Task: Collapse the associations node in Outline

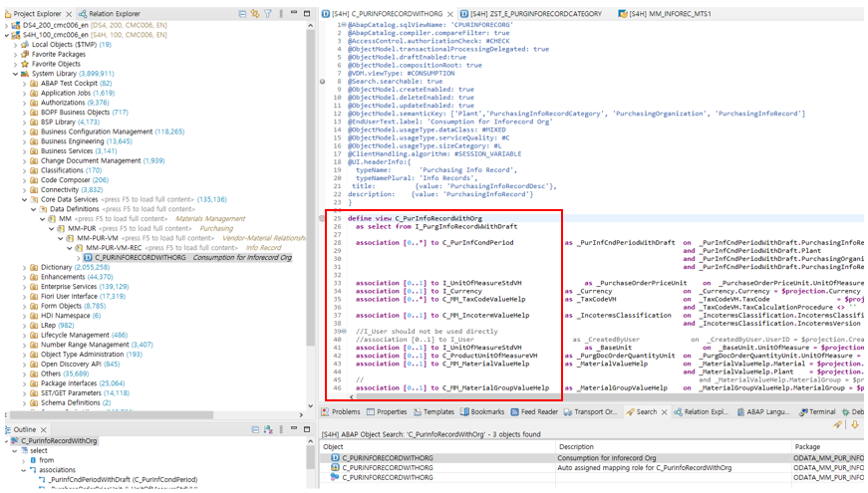Action: point(23,470)
